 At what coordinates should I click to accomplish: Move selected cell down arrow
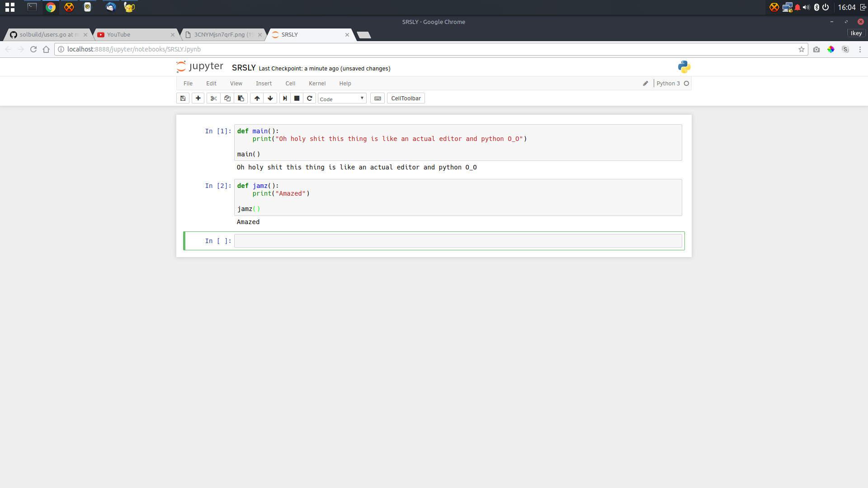270,99
